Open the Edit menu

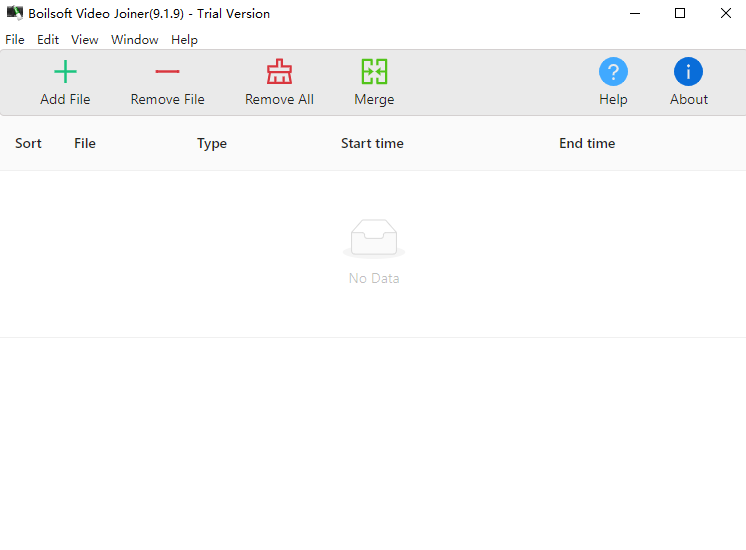click(48, 39)
